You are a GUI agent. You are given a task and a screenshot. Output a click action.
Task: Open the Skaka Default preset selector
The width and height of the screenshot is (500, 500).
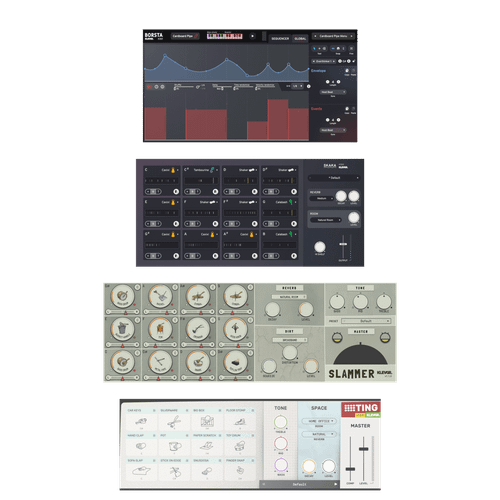(x=334, y=178)
